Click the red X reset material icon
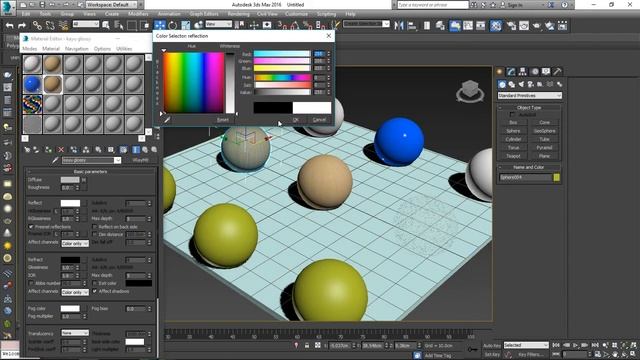This screenshot has height=360, width=640. click(x=61, y=150)
